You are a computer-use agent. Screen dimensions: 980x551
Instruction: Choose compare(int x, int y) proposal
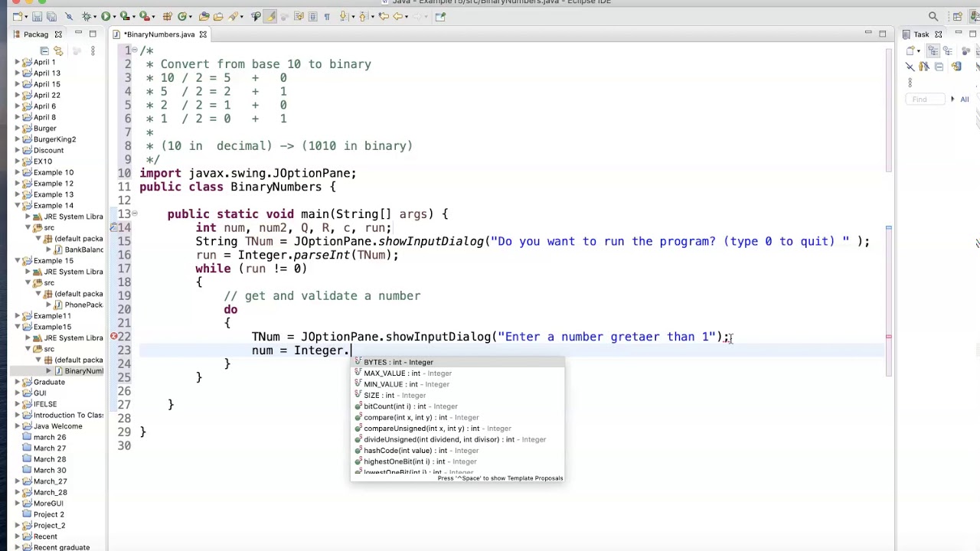457,418
